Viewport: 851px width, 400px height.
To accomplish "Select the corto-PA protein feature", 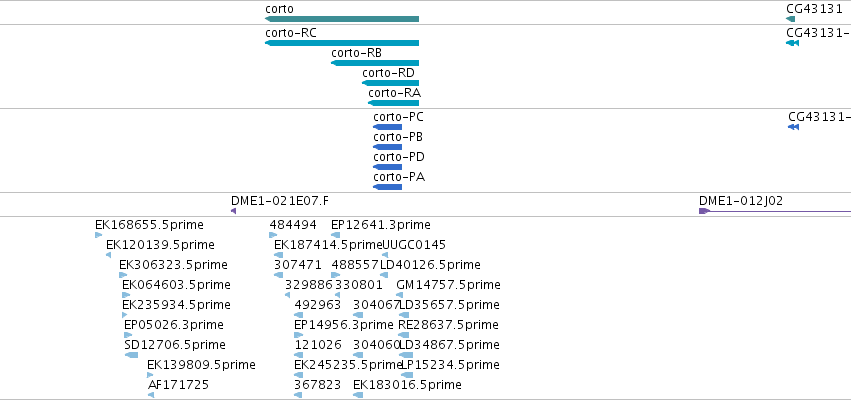I will click(x=388, y=187).
